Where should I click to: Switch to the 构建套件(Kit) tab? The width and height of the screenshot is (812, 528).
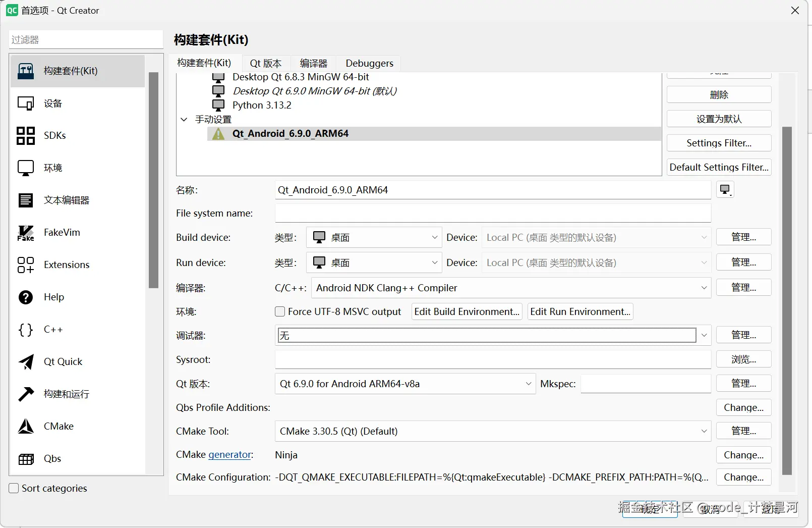pos(204,63)
